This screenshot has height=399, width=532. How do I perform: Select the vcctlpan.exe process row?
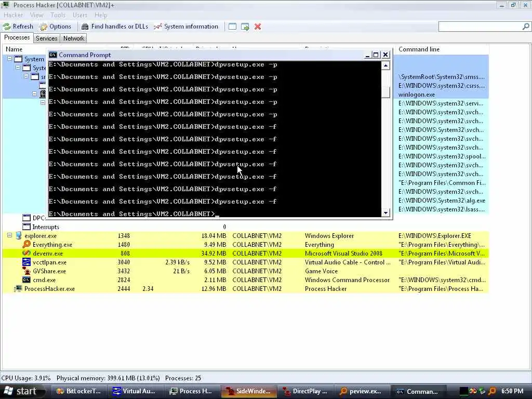click(x=246, y=262)
